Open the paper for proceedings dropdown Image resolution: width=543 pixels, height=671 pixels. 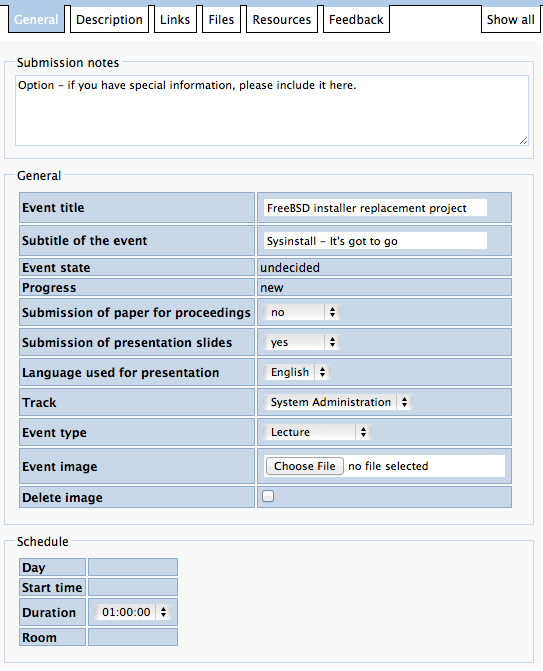click(302, 312)
